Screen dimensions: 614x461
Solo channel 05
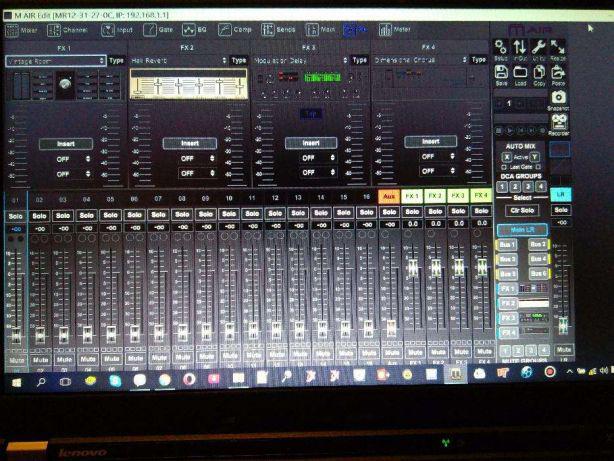110,216
